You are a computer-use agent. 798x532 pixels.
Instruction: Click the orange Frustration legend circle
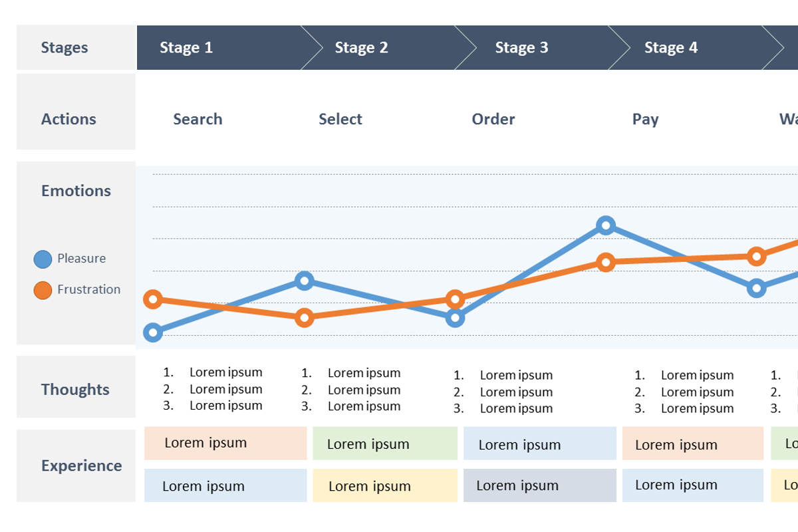[43, 291]
